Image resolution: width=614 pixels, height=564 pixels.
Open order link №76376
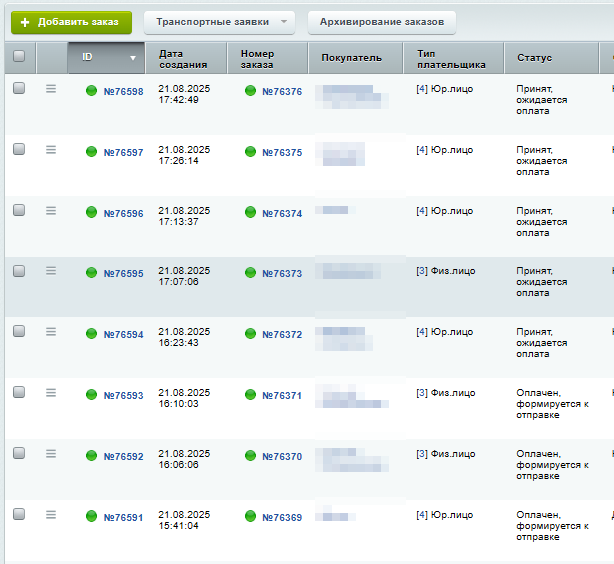(x=281, y=92)
